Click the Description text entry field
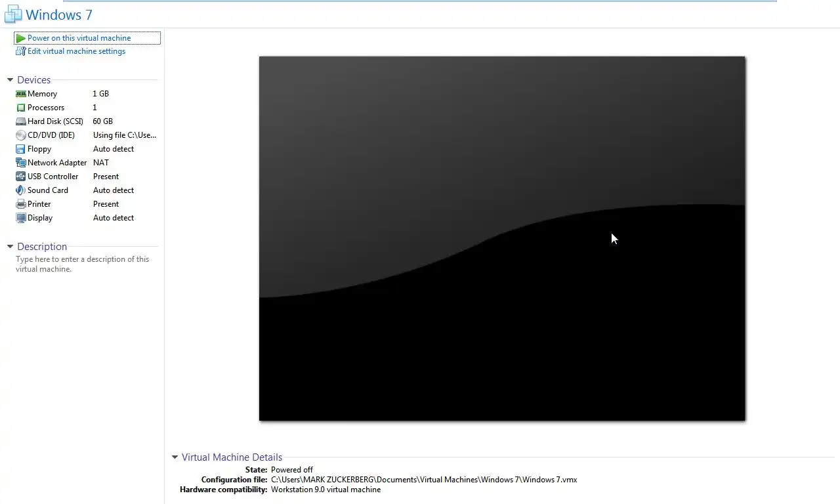 83,264
